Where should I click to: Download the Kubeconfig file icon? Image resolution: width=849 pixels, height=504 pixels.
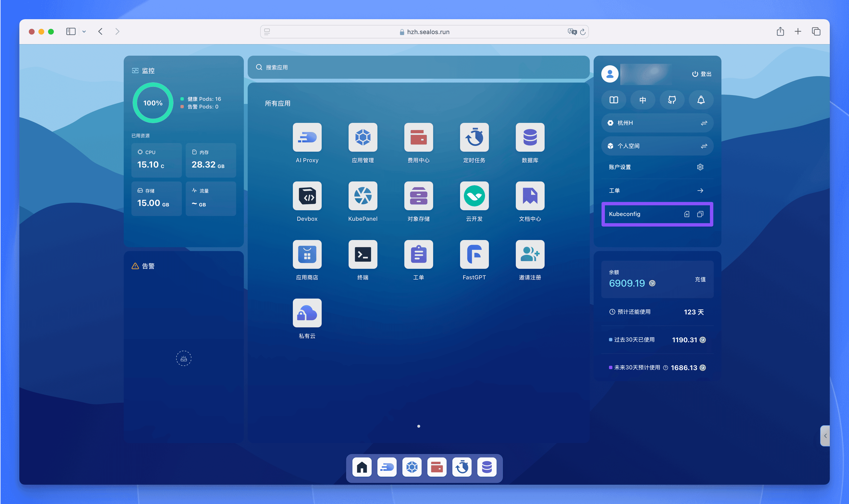(687, 214)
